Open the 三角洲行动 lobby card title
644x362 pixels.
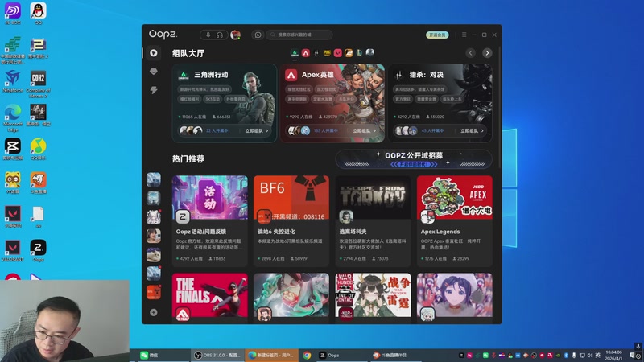[x=211, y=75]
